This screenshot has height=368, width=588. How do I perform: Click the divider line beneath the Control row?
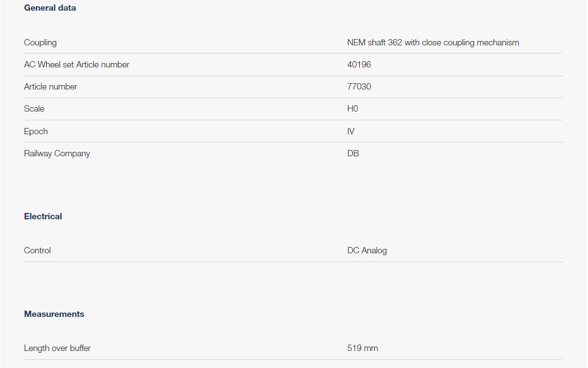click(x=293, y=262)
